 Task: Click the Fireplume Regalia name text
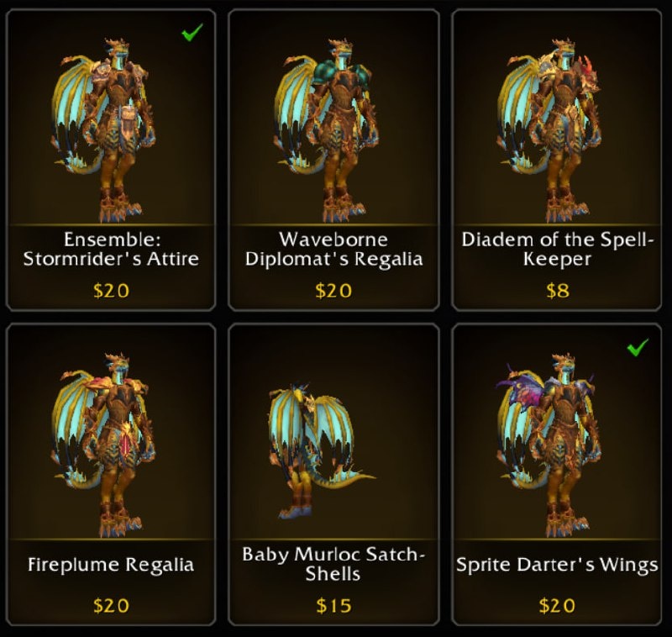111,565
